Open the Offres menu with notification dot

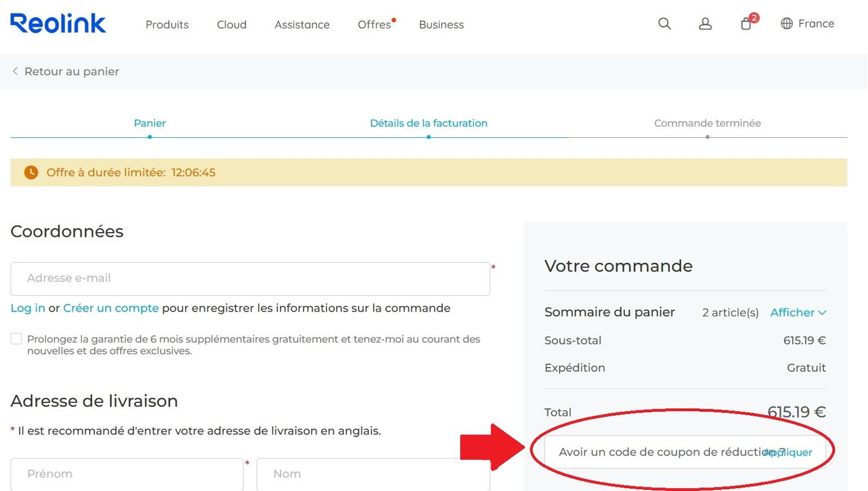coord(374,25)
